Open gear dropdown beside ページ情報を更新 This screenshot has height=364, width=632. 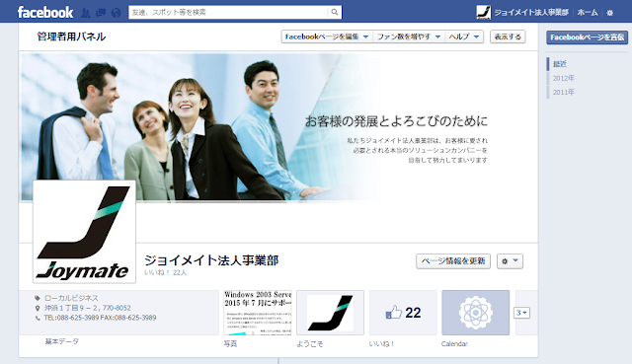tap(510, 261)
